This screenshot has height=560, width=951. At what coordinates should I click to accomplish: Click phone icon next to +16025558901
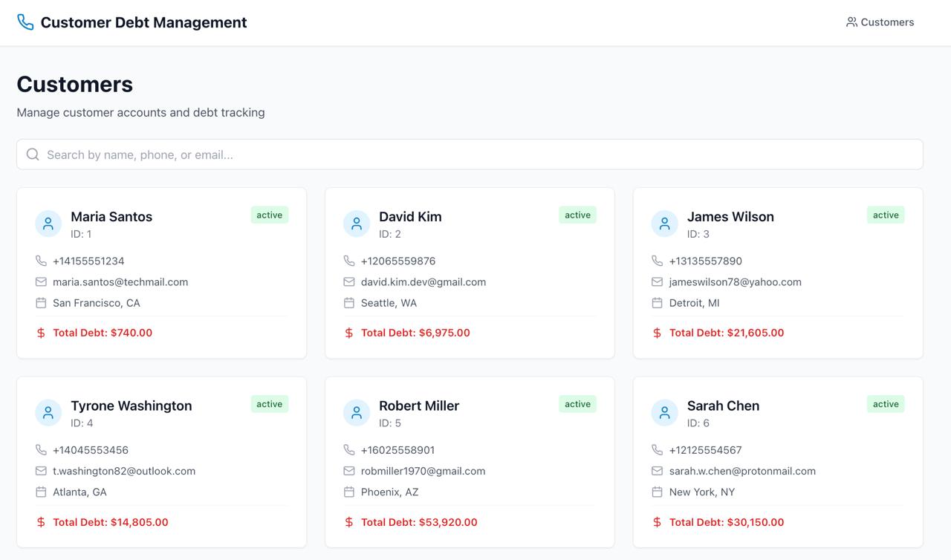pos(349,450)
